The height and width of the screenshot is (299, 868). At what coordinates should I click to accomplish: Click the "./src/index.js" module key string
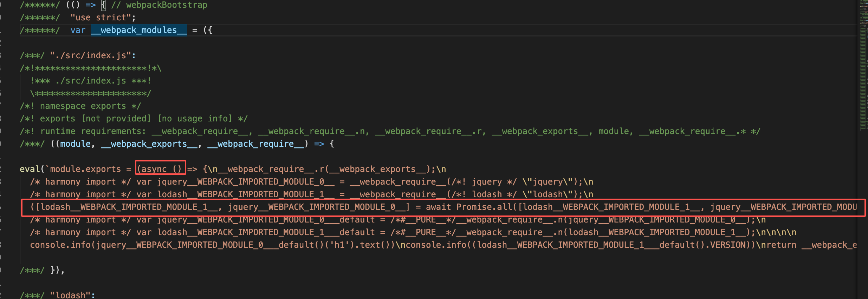click(90, 55)
